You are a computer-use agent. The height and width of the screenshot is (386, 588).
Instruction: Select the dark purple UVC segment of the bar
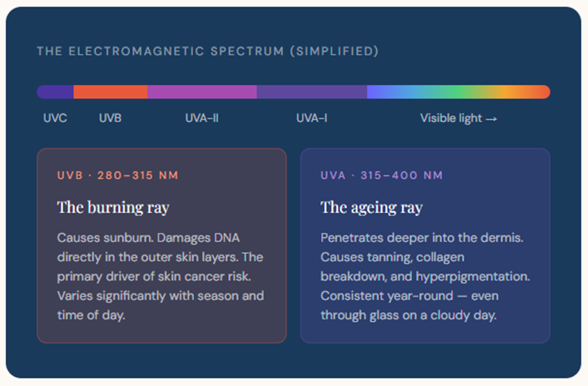[56, 92]
